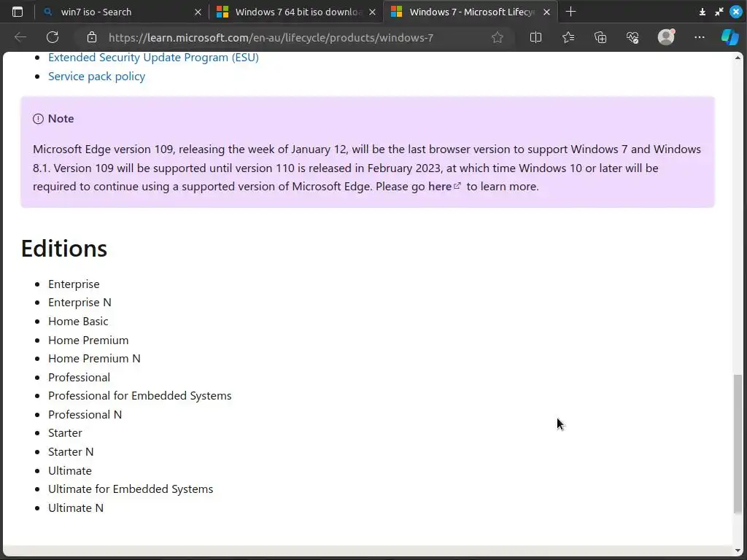Click the 'Starter N' list item
The image size is (747, 560).
(x=71, y=452)
